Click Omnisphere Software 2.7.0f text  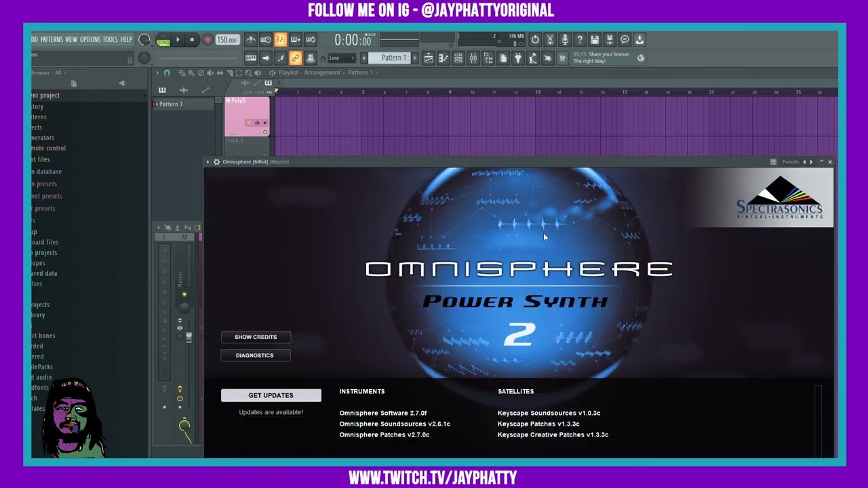[383, 413]
